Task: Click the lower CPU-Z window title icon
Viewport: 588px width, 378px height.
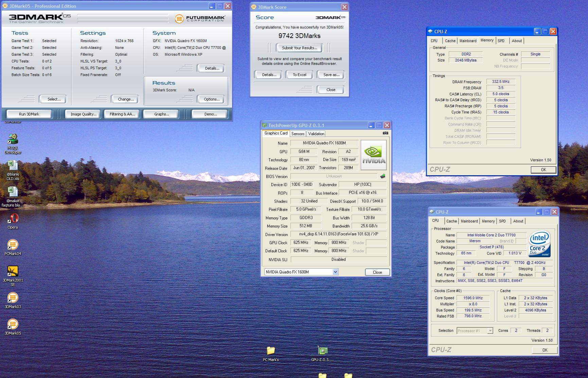Action: tap(432, 212)
